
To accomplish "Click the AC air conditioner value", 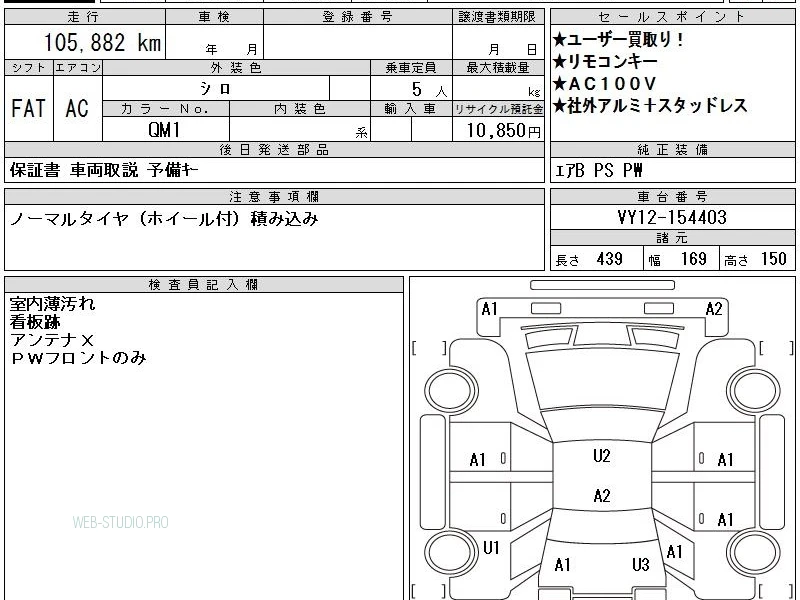I will tap(78, 108).
